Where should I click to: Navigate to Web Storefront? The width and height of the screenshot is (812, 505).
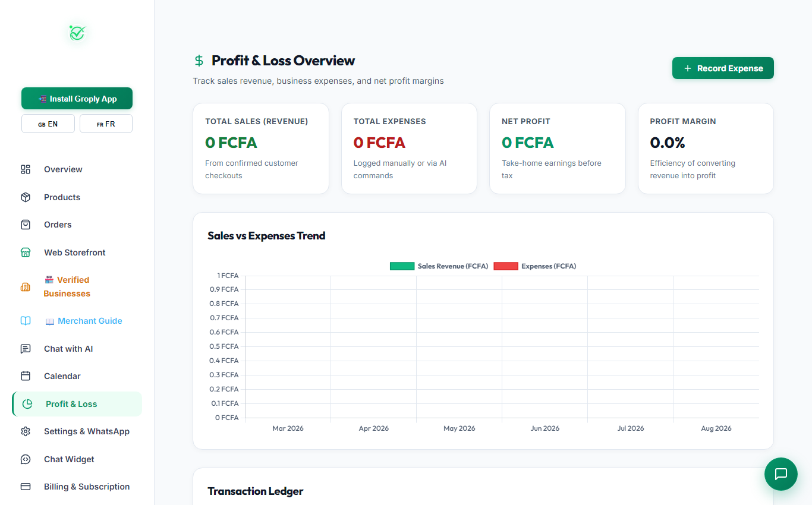coord(77,252)
